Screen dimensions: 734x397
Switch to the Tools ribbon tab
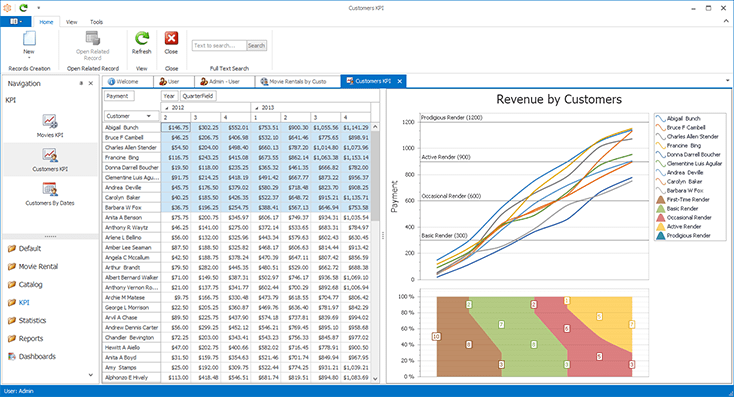[x=96, y=22]
